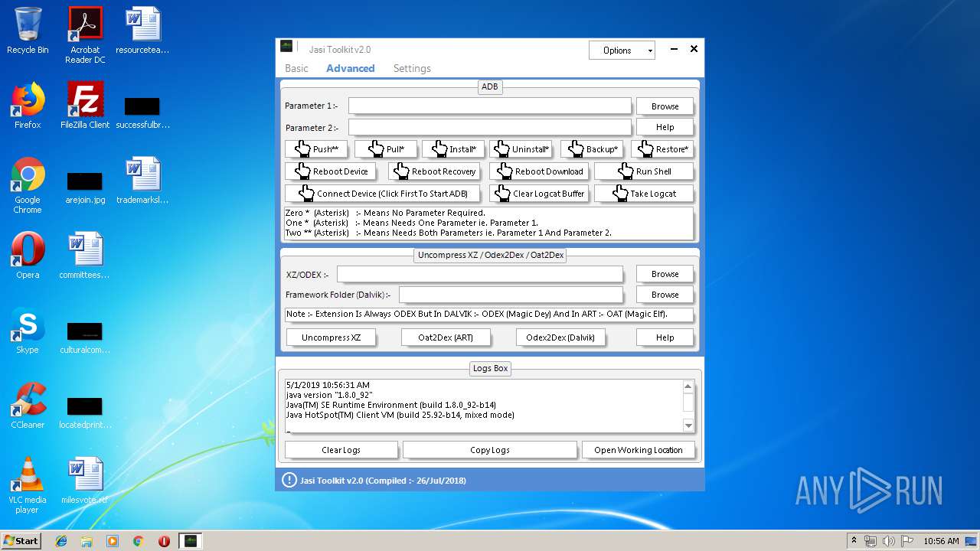Click the Restore* hand button
This screenshot has height=551, width=980.
click(x=662, y=149)
